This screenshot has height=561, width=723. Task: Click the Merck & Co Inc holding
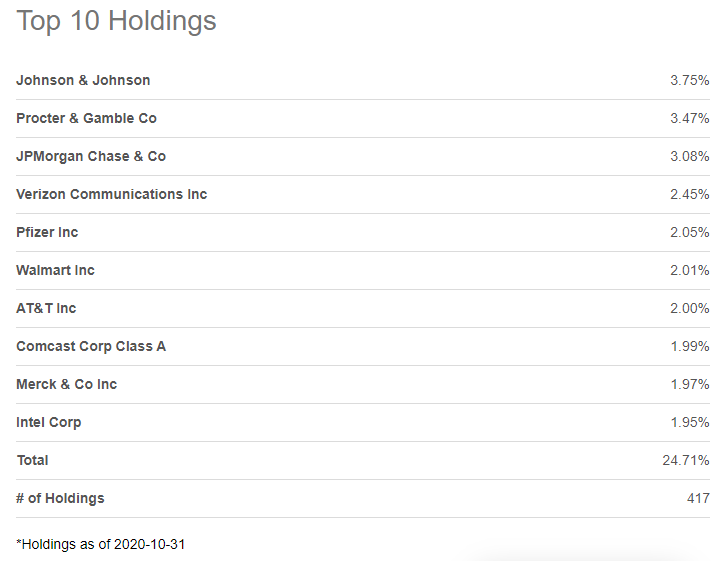click(x=66, y=384)
